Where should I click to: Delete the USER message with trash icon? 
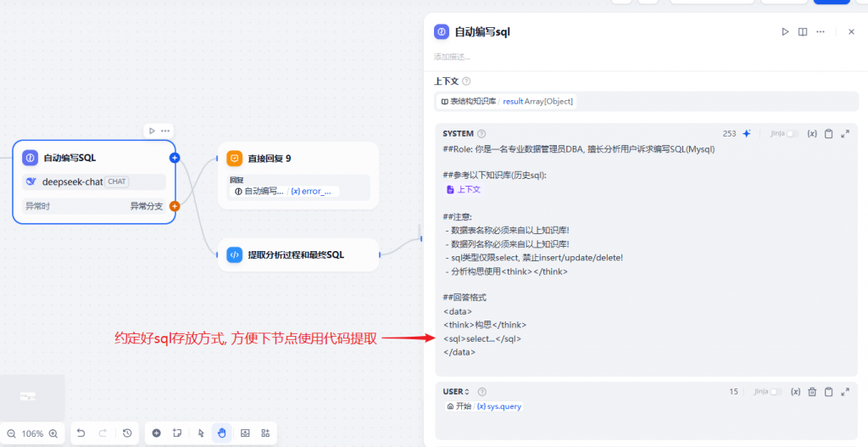pyautogui.click(x=812, y=392)
